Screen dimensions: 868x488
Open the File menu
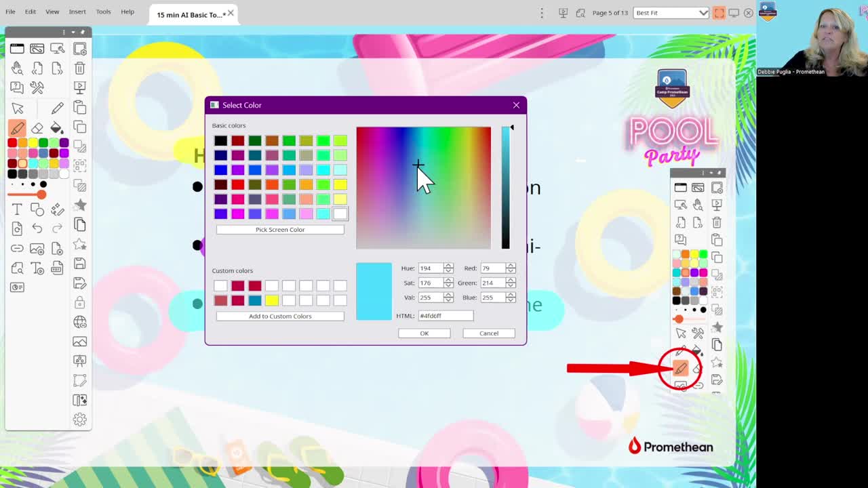(x=10, y=12)
